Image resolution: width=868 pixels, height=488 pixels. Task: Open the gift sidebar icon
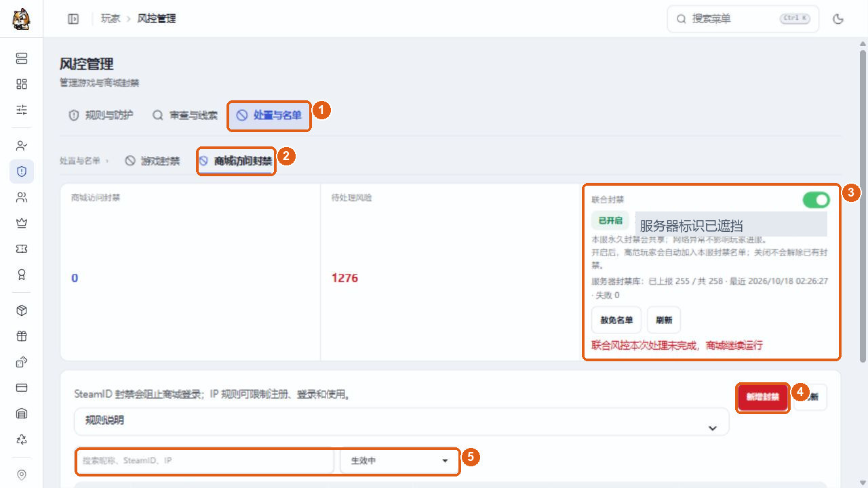click(22, 336)
